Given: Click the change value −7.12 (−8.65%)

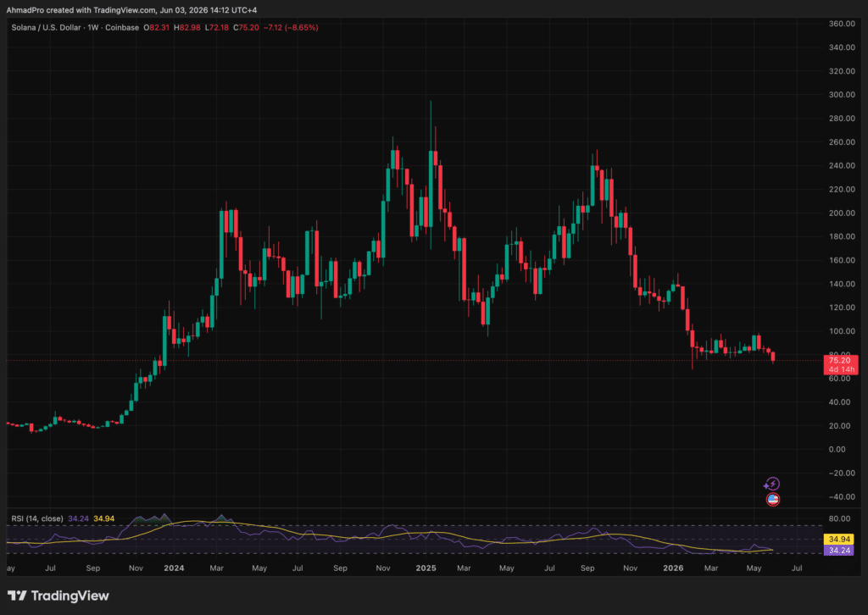Looking at the screenshot, I should pos(291,28).
